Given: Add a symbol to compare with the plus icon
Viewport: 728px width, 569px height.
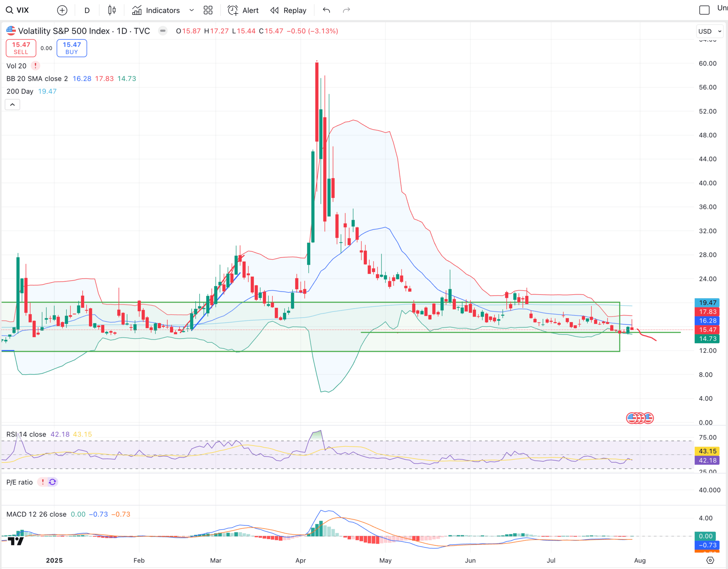Looking at the screenshot, I should pos(62,10).
